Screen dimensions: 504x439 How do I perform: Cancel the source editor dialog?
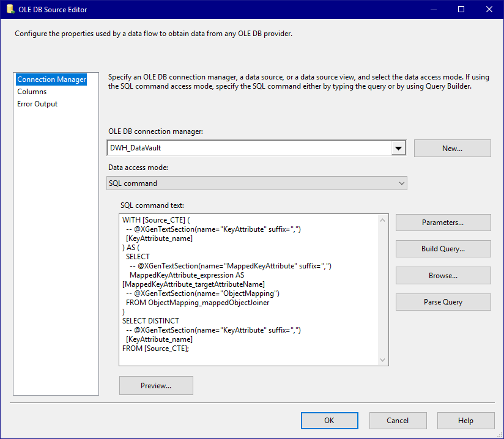coord(398,421)
